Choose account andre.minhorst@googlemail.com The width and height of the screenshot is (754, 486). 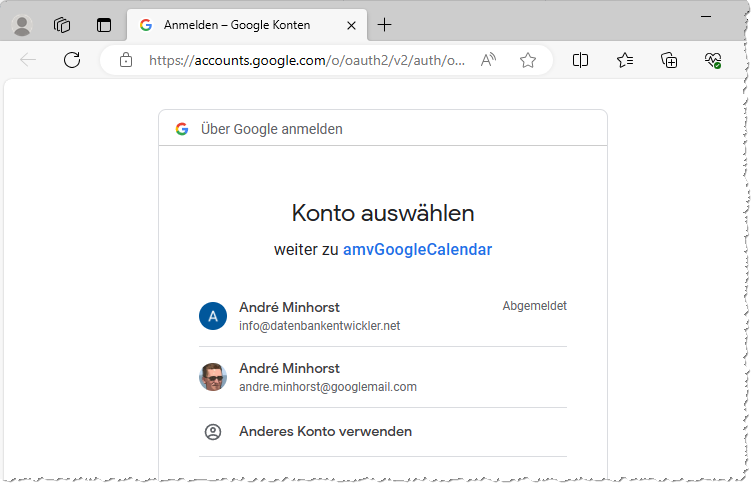point(383,377)
